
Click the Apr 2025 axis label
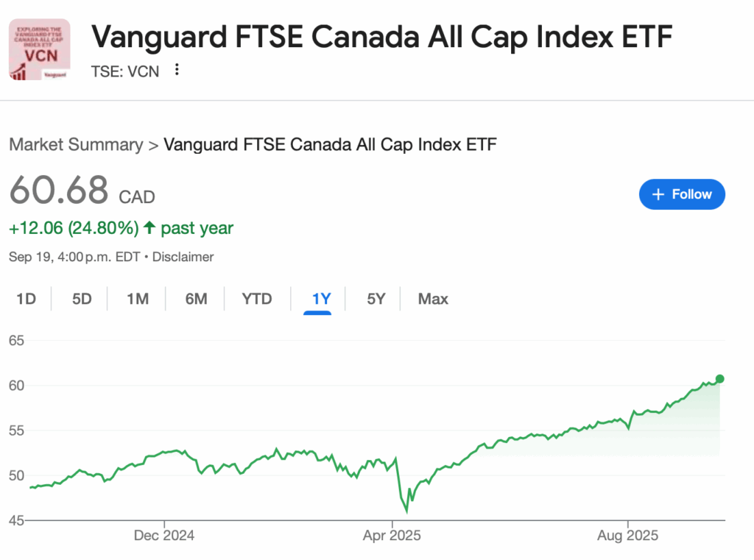pyautogui.click(x=392, y=536)
